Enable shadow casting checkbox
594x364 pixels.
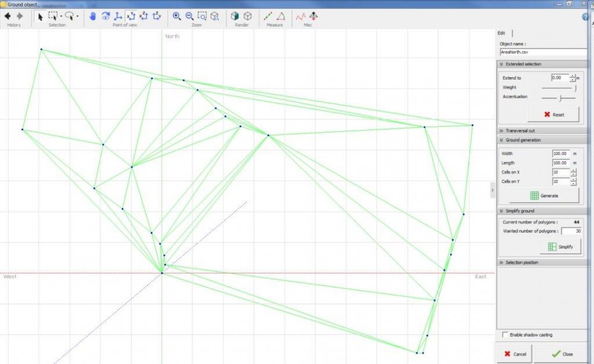click(505, 335)
